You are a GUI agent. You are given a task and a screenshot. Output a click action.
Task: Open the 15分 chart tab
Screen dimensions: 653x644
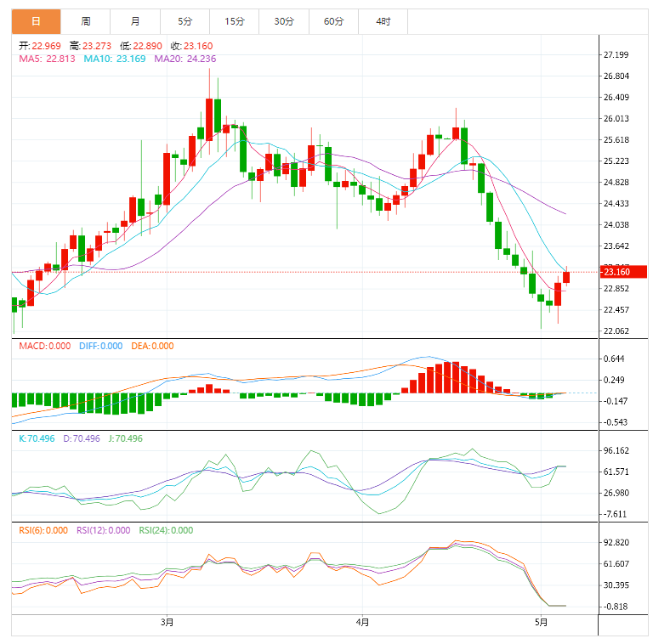coord(235,21)
